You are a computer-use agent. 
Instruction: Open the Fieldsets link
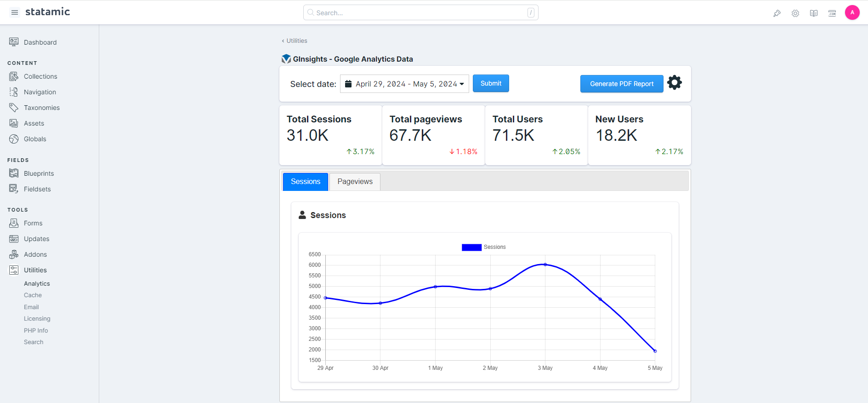[x=37, y=189]
